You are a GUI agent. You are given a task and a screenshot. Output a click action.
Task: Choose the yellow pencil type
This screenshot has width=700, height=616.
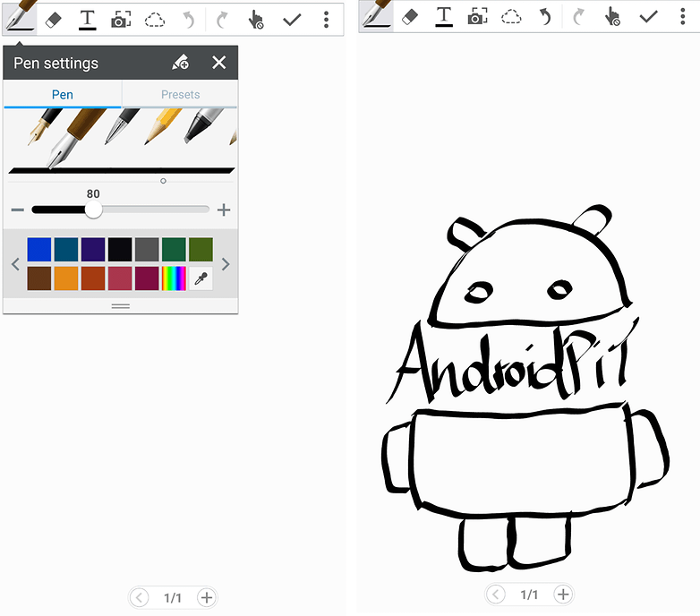point(163,126)
